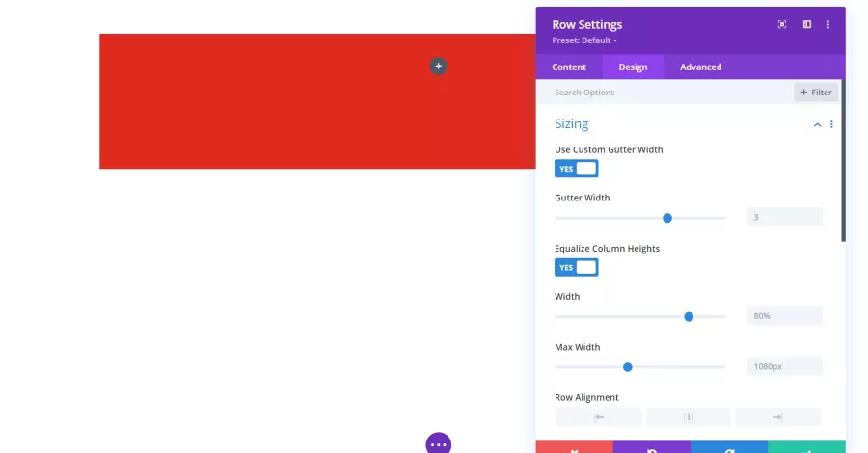The width and height of the screenshot is (868, 453).
Task: Open Sizing section options dots menu
Action: pyautogui.click(x=831, y=124)
